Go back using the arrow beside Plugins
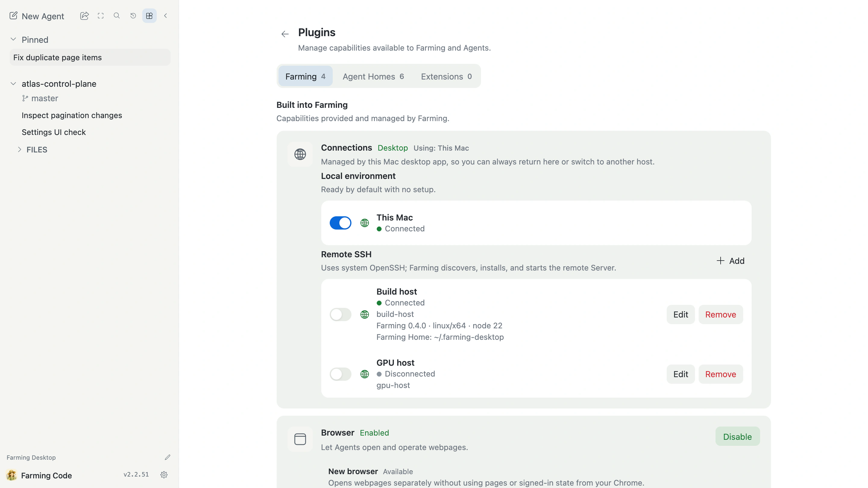Image resolution: width=868 pixels, height=488 pixels. click(x=285, y=34)
